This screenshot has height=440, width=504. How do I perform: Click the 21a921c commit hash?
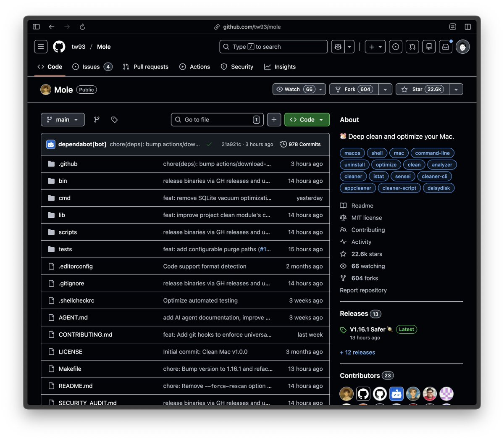231,144
